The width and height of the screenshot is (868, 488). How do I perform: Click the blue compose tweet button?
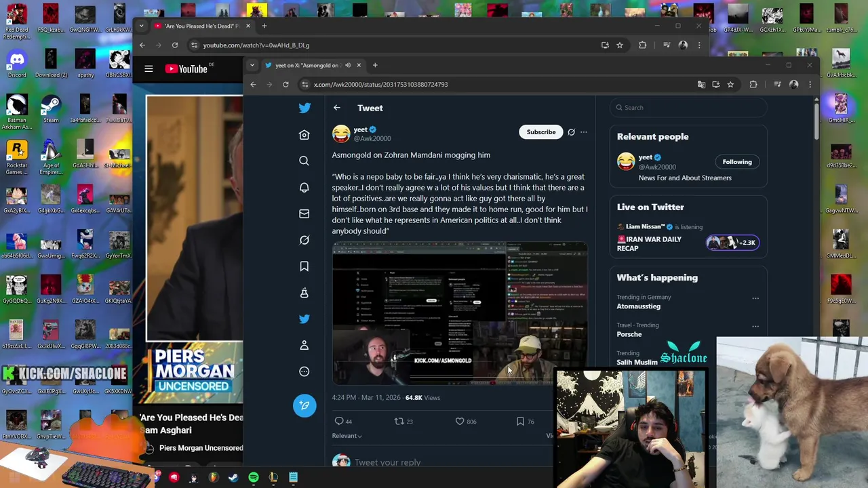[x=304, y=405]
